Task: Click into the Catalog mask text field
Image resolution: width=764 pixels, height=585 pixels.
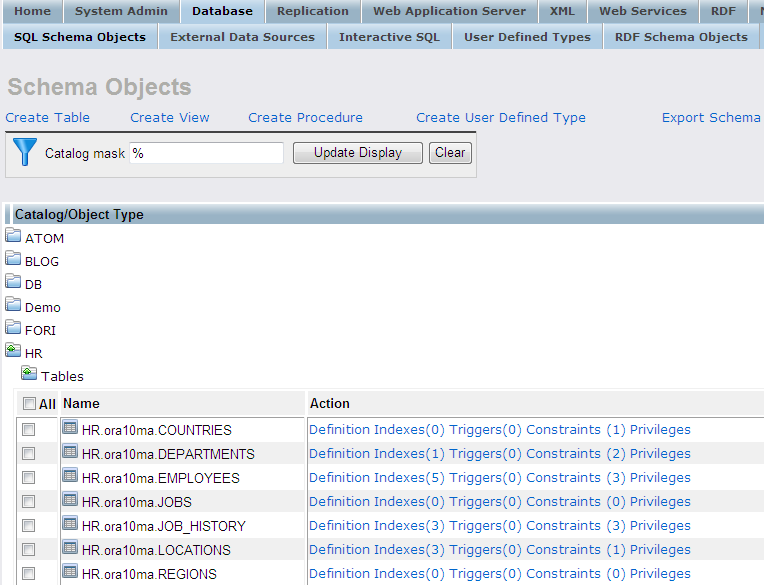Action: 207,153
